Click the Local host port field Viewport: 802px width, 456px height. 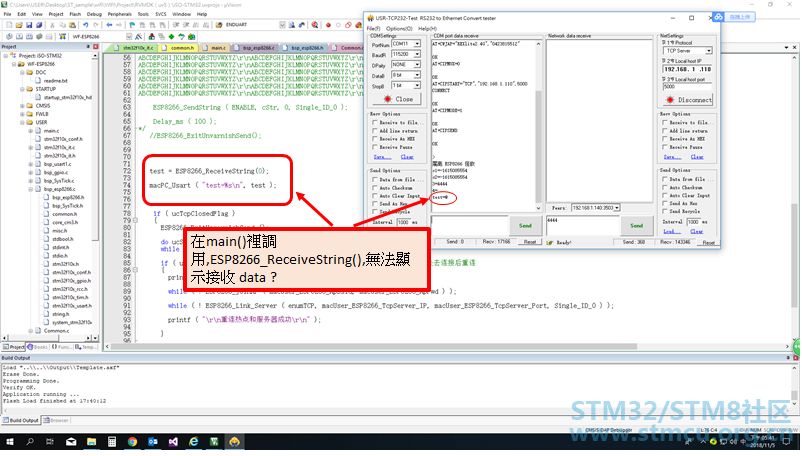pos(687,87)
